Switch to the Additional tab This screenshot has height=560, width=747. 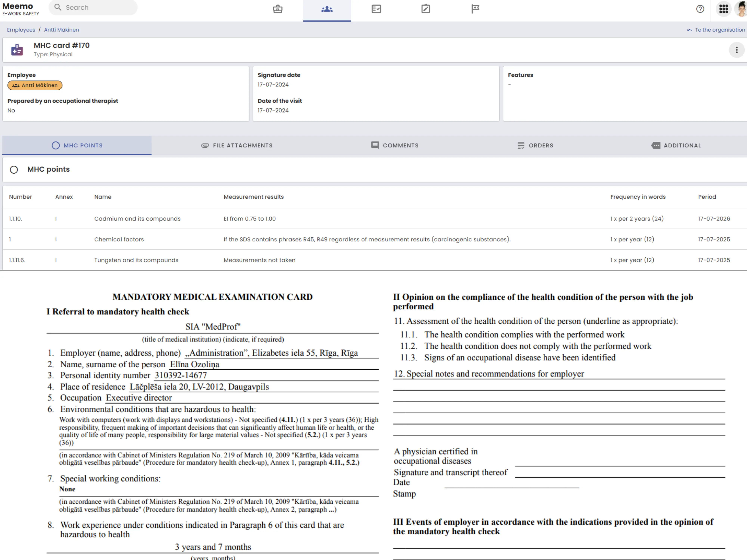click(x=676, y=145)
